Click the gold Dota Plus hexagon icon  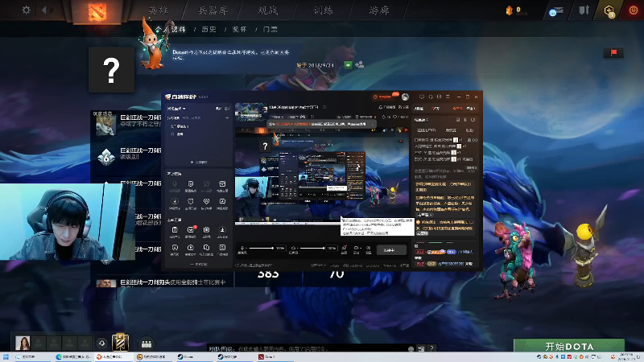(x=609, y=10)
